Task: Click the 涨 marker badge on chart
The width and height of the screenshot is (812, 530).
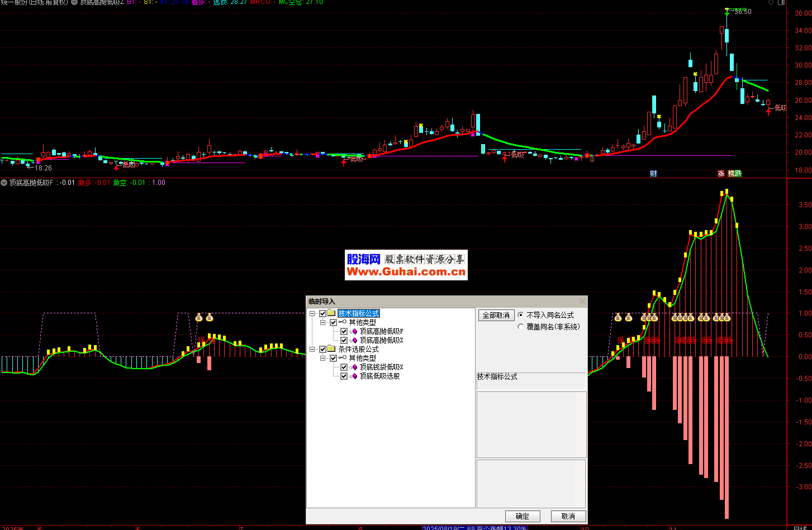Action: tap(721, 174)
